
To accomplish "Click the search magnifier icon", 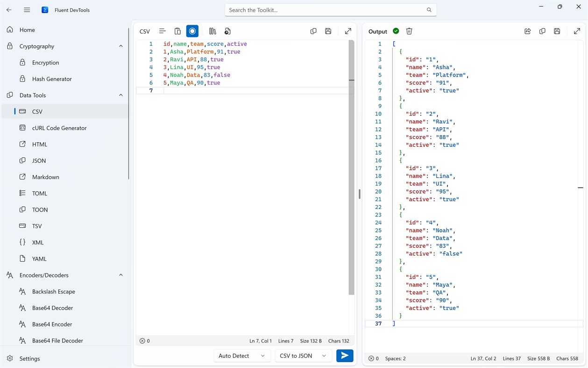I will [x=429, y=10].
